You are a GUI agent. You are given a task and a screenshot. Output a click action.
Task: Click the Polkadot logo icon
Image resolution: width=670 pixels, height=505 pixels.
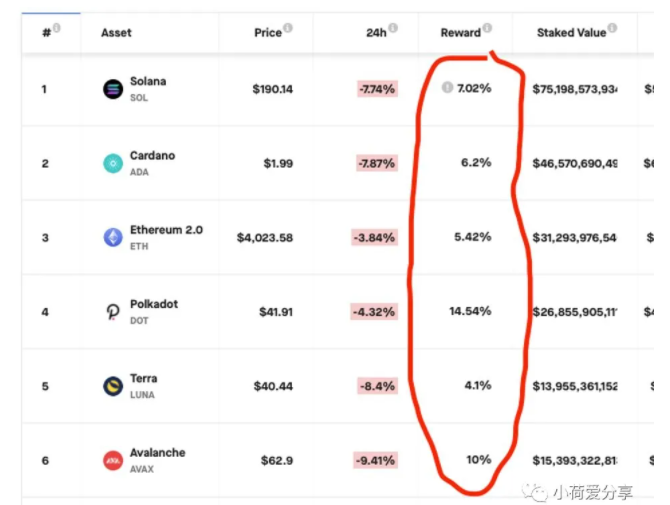point(113,312)
